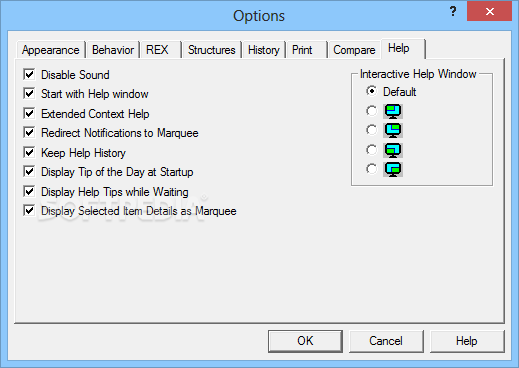
Task: Turn off Display Tip of the Day at Startup
Action: pos(29,172)
